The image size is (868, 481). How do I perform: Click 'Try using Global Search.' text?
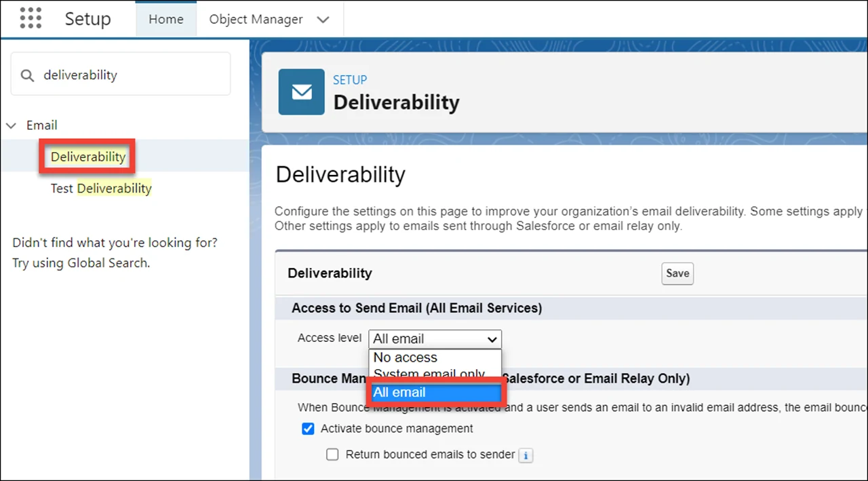point(81,263)
